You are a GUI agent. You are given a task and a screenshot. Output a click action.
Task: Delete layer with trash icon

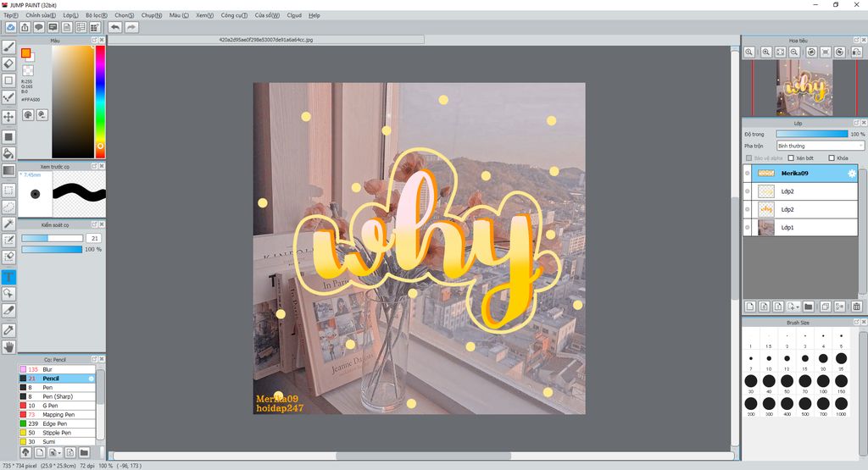click(857, 307)
